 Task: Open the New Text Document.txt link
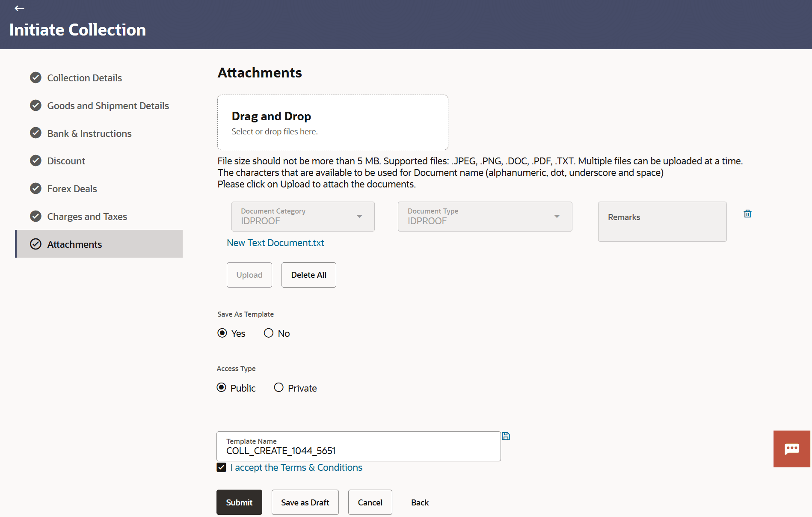(276, 243)
